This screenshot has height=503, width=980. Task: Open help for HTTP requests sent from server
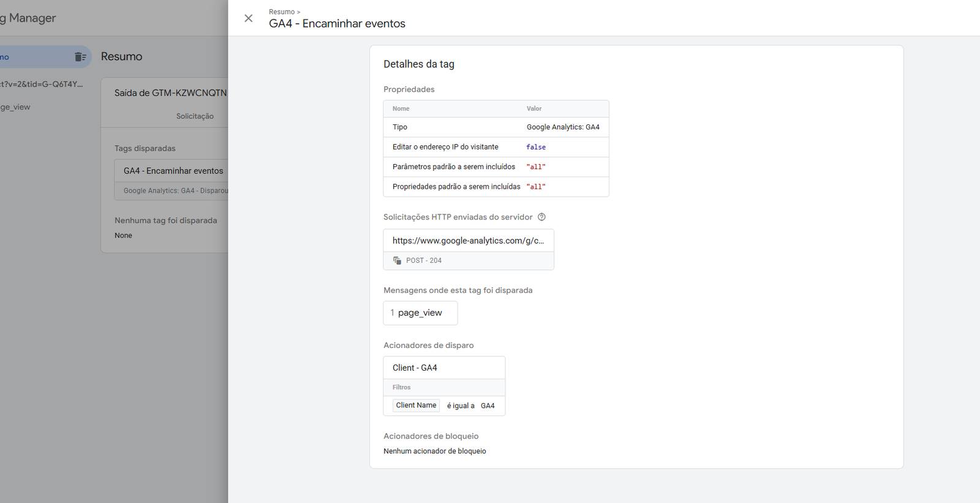(541, 217)
